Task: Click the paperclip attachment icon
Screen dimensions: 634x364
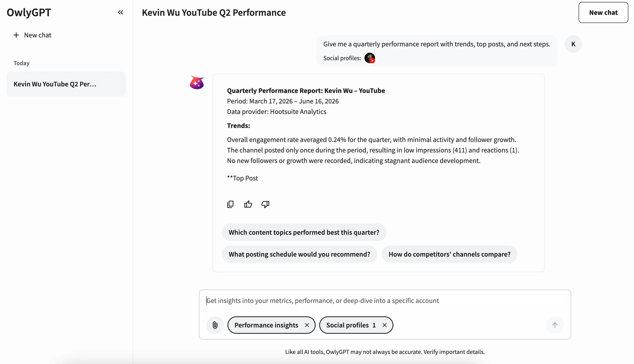Action: [x=215, y=325]
